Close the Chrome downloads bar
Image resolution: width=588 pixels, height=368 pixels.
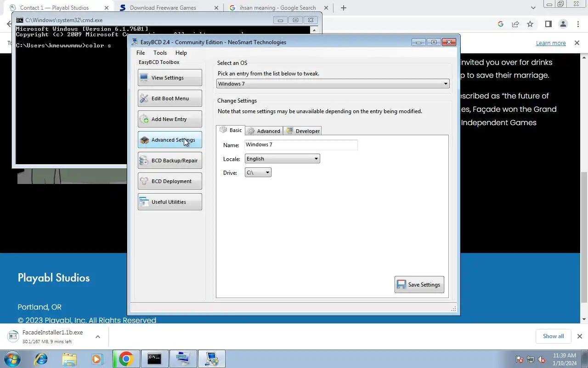tap(579, 336)
